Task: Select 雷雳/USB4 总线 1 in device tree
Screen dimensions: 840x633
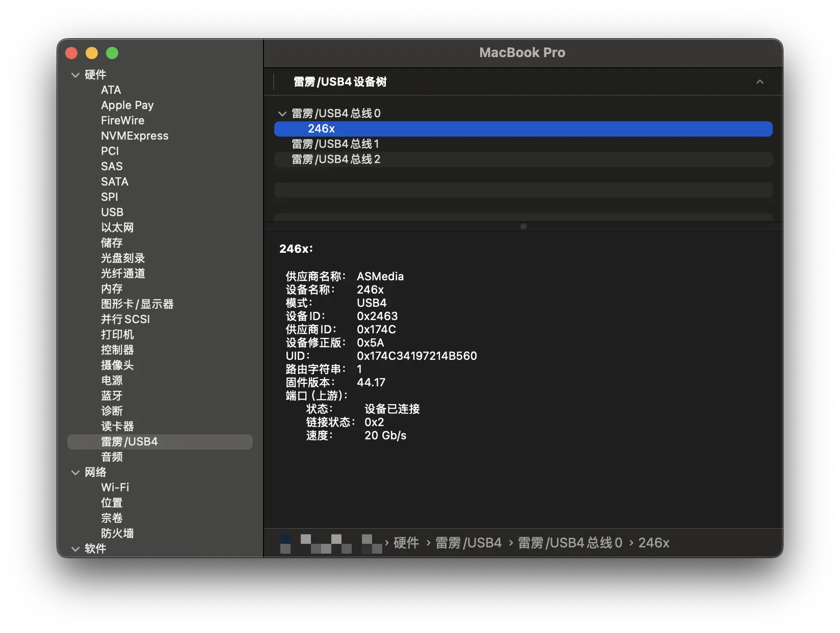Action: point(335,144)
